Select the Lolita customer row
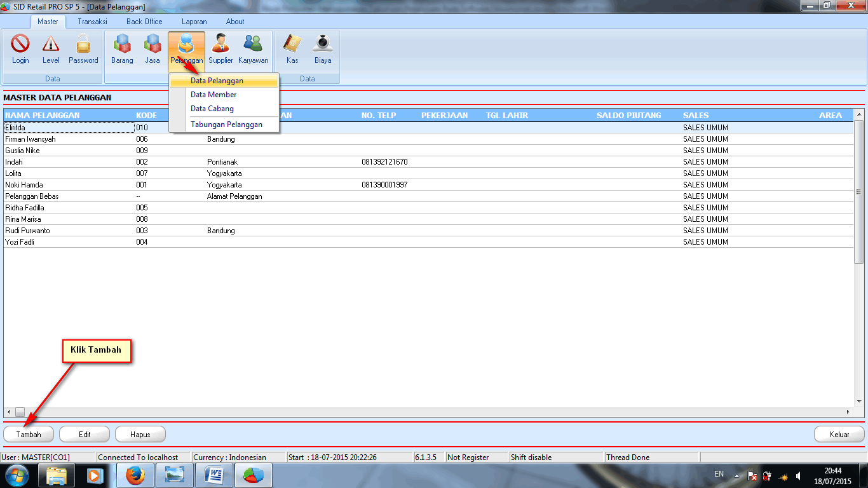This screenshot has height=488, width=868. pyautogui.click(x=429, y=173)
